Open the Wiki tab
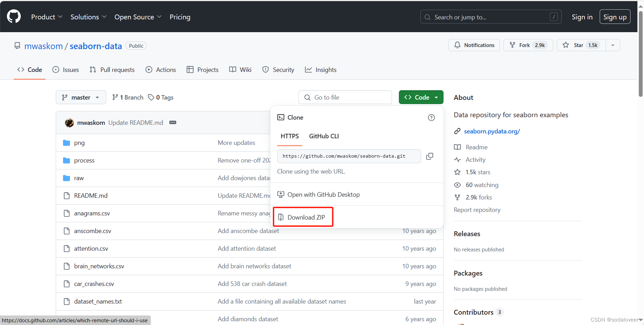 click(240, 70)
